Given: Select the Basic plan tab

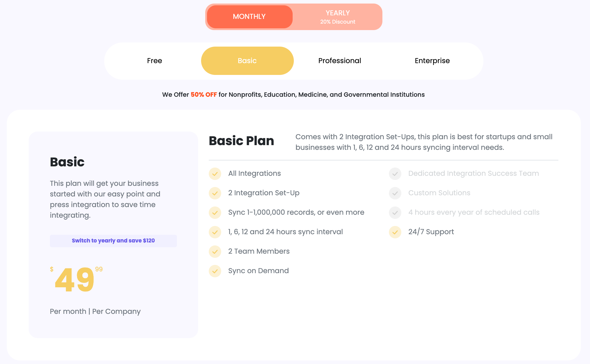Looking at the screenshot, I should [247, 61].
